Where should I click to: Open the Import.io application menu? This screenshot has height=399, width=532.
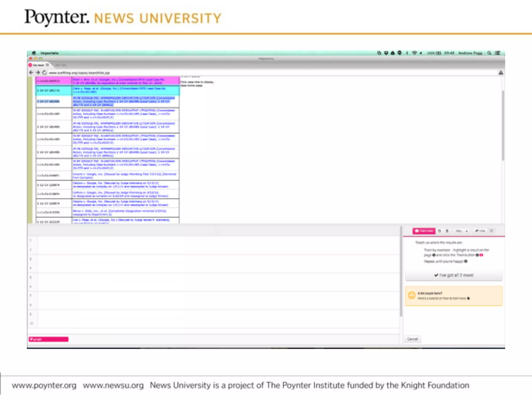click(49, 53)
